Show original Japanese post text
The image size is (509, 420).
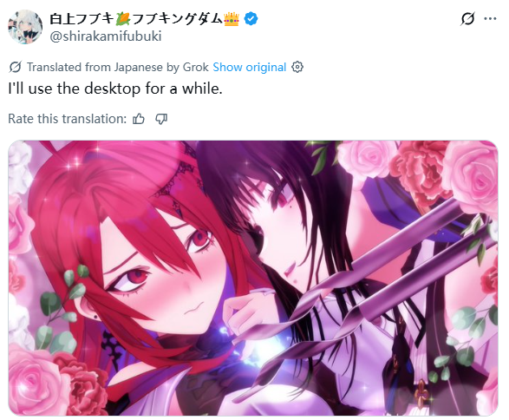coord(250,67)
